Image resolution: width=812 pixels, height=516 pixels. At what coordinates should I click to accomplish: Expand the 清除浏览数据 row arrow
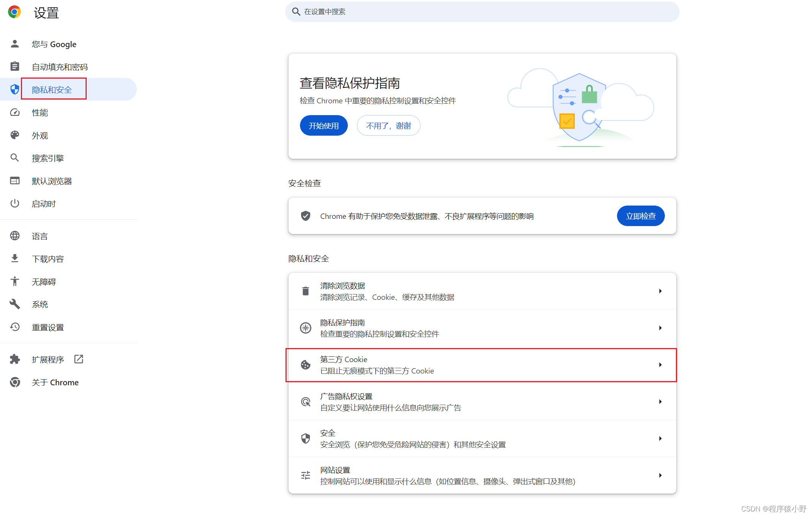point(660,291)
